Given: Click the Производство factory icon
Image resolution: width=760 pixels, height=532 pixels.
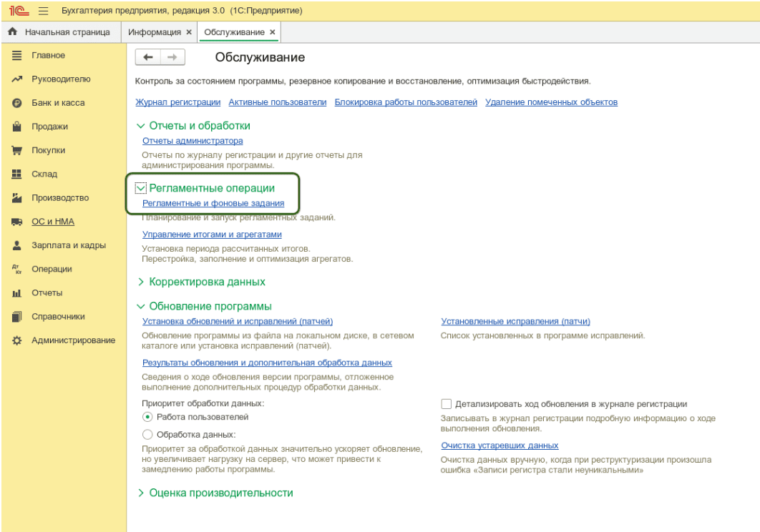Looking at the screenshot, I should tap(16, 197).
